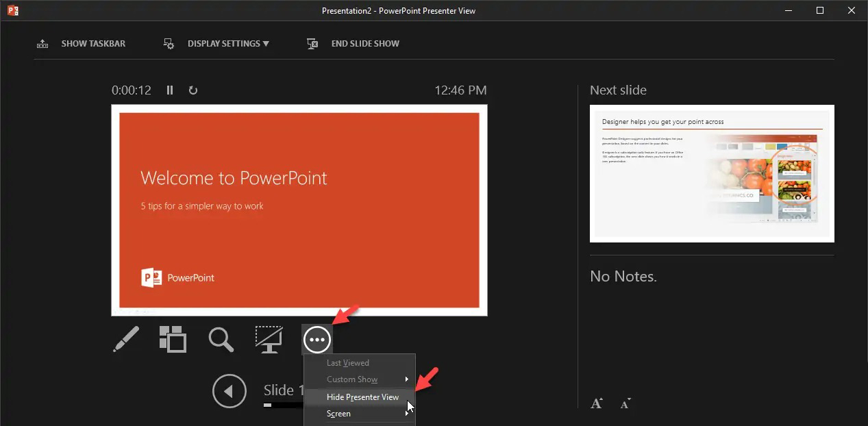Click the PowerPoint app icon in title bar
Screen dimensions: 868x426
[12, 10]
